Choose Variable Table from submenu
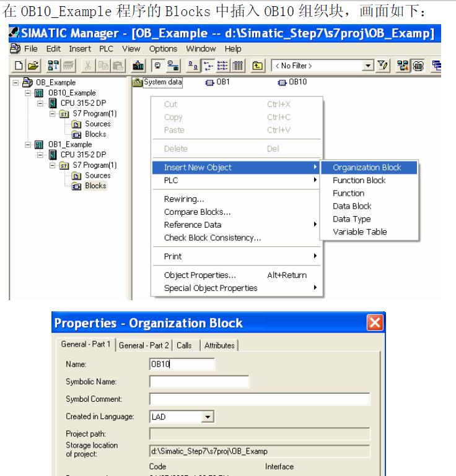Image resolution: width=456 pixels, height=476 pixels. tap(369, 232)
